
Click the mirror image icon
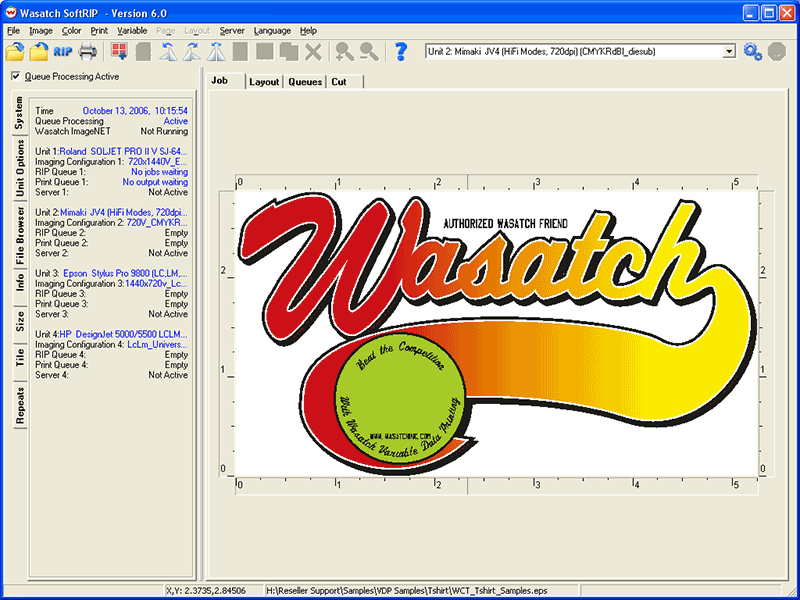click(216, 52)
